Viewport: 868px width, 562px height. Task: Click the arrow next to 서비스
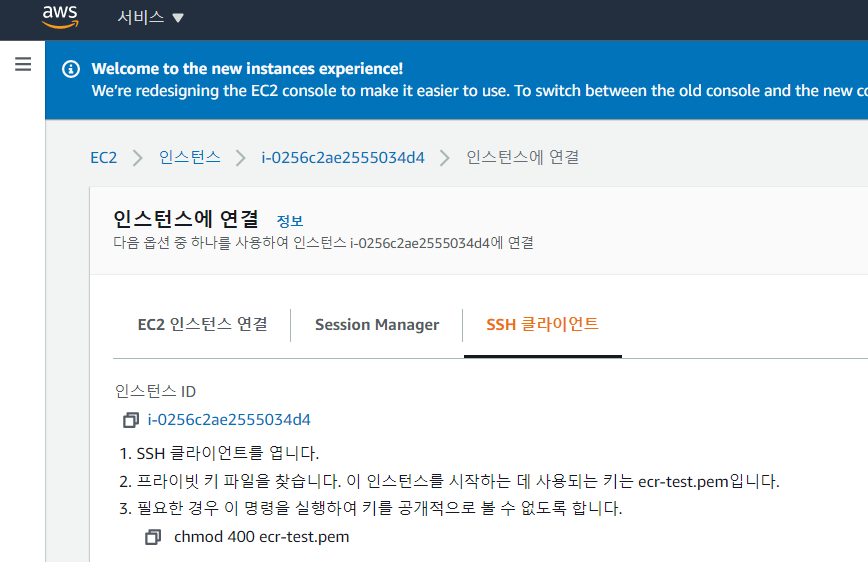click(x=178, y=18)
